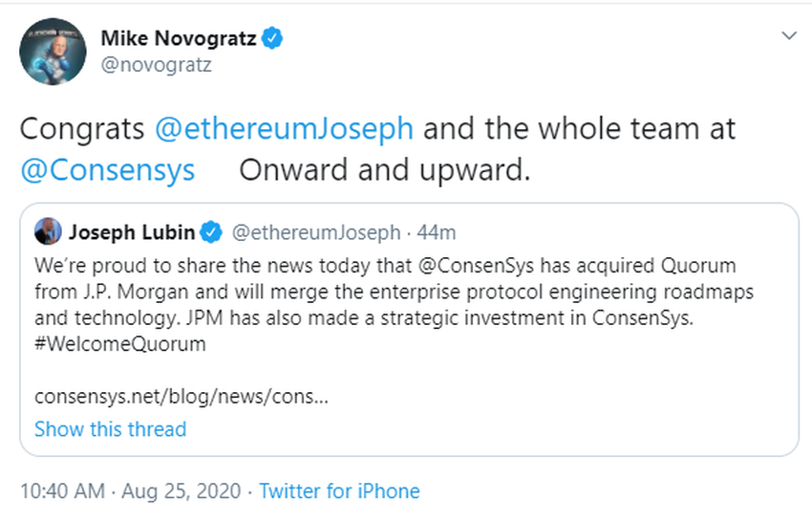Click Show this thread
Viewport: 812px width, 523px height.
[110, 429]
